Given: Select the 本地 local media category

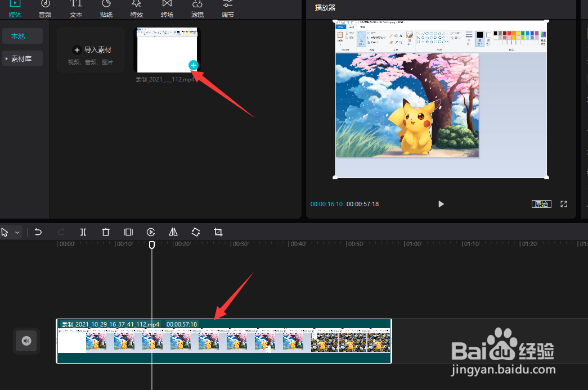Looking at the screenshot, I should coord(23,37).
